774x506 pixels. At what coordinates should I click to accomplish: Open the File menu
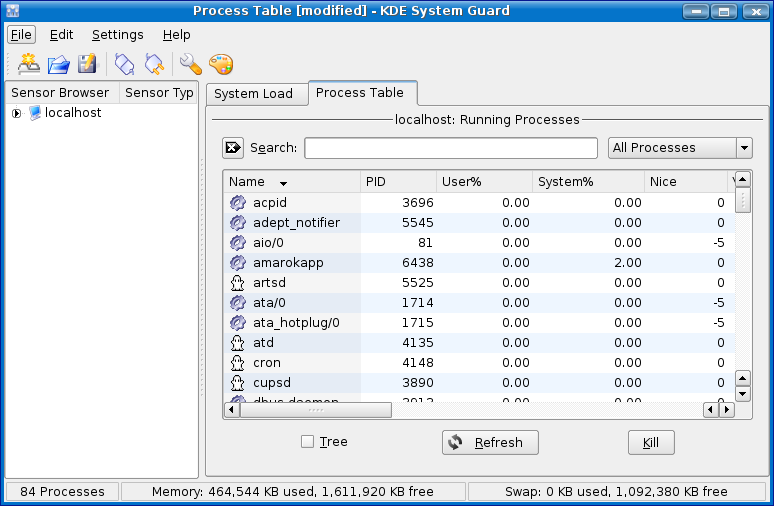[21, 34]
